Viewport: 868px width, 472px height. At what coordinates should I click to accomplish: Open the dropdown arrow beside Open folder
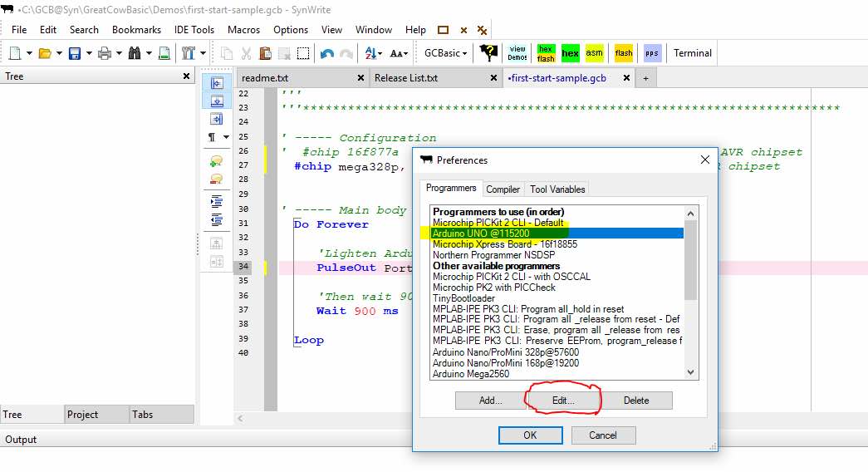click(59, 53)
